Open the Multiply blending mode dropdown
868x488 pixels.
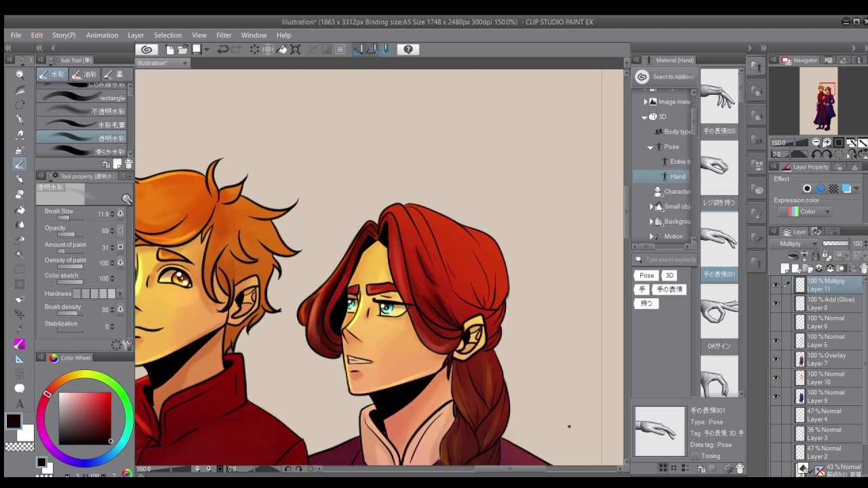tap(797, 244)
